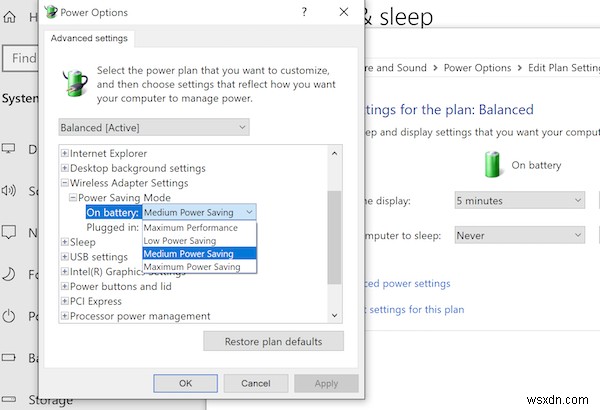
Task: Collapse Wireless Adapter Settings node
Action: (65, 183)
